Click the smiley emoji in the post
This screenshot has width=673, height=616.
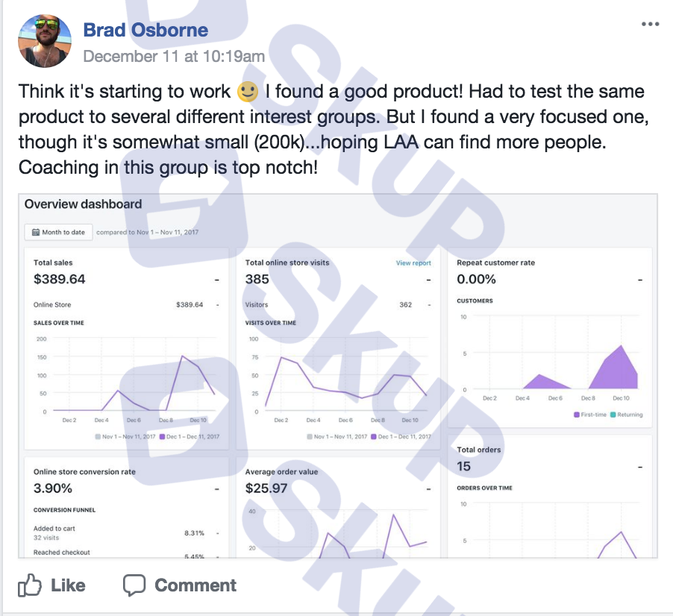pos(248,92)
